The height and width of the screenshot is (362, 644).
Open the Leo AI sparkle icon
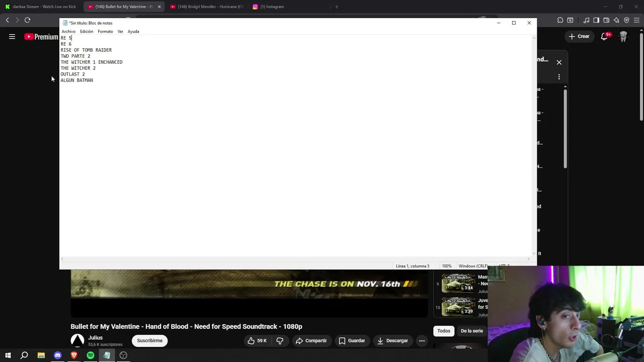[616, 20]
